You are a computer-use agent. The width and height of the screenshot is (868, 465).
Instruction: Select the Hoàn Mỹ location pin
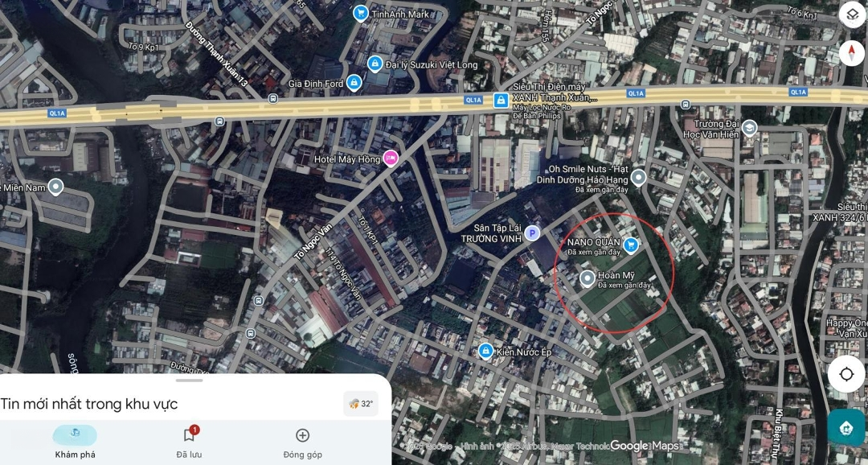click(x=588, y=279)
